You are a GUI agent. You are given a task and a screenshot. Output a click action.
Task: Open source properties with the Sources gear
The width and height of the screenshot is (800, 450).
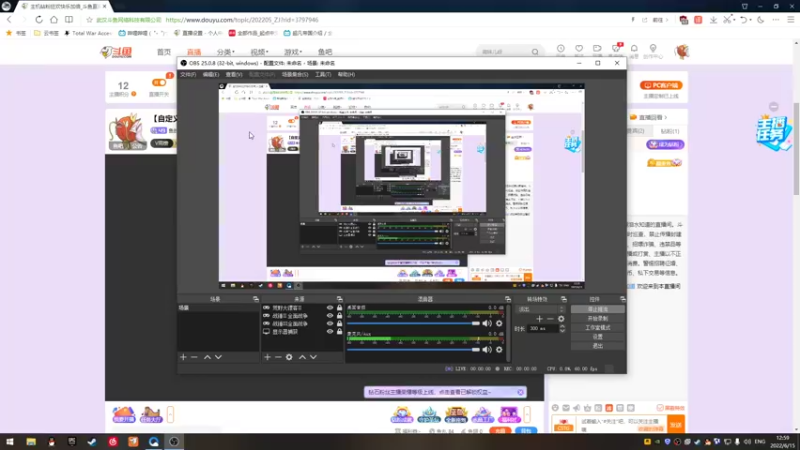[289, 357]
